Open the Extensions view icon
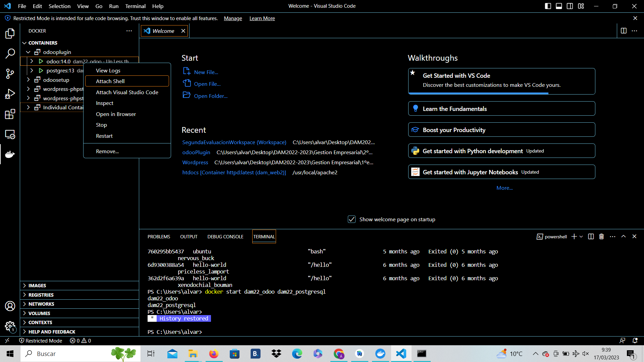Viewport: 644px width, 362px height. (10, 114)
